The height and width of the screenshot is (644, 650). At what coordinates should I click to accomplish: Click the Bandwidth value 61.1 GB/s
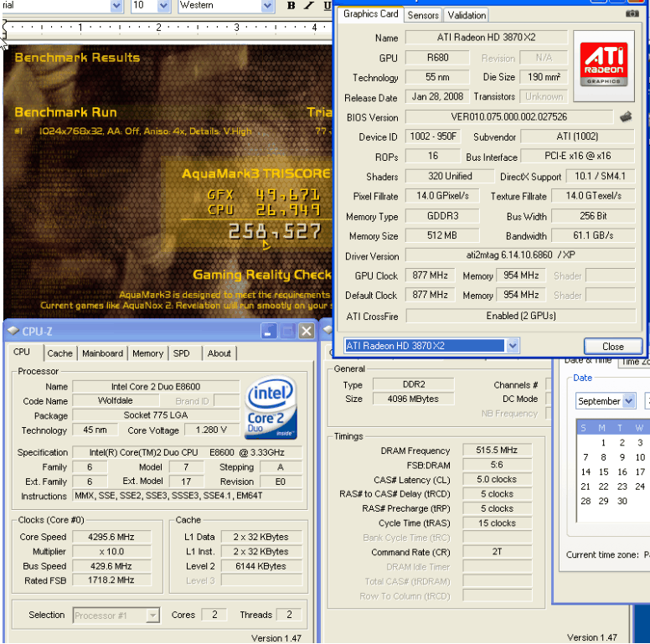click(x=593, y=235)
